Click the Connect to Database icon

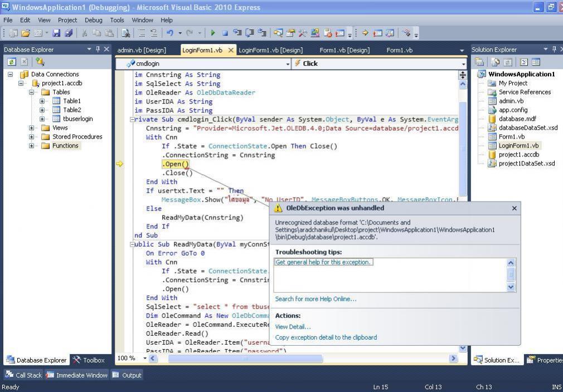click(x=40, y=62)
